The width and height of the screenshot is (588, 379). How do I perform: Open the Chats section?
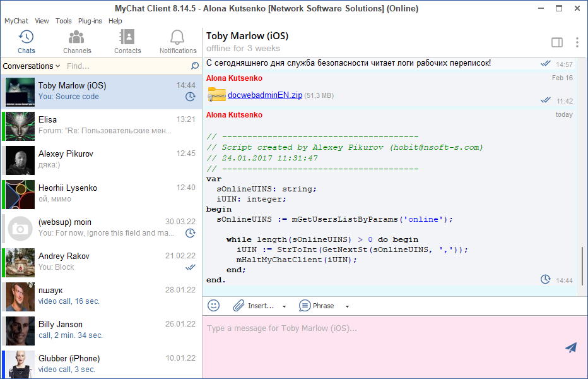[x=26, y=41]
